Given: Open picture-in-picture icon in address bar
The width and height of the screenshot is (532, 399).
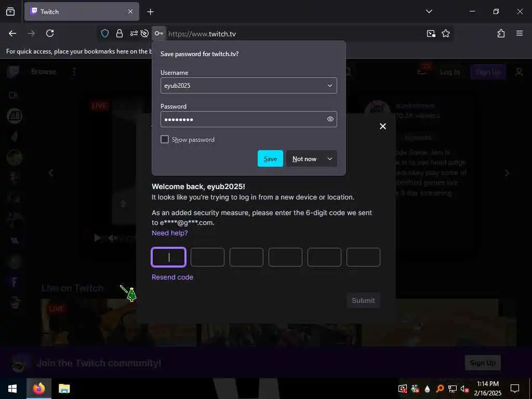Looking at the screenshot, I should (431, 33).
